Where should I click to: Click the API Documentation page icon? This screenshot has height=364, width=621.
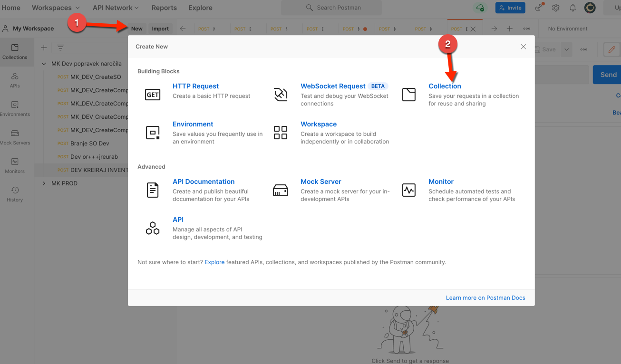153,190
